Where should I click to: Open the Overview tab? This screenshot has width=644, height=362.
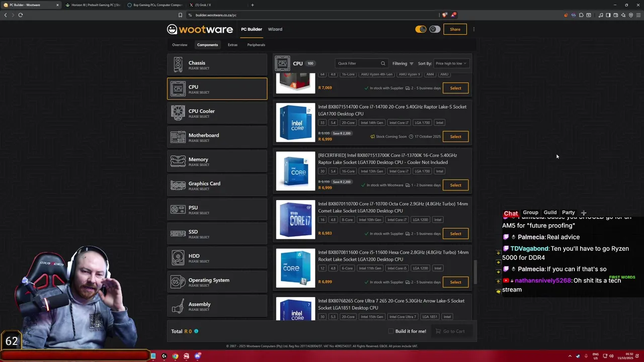[x=180, y=45]
